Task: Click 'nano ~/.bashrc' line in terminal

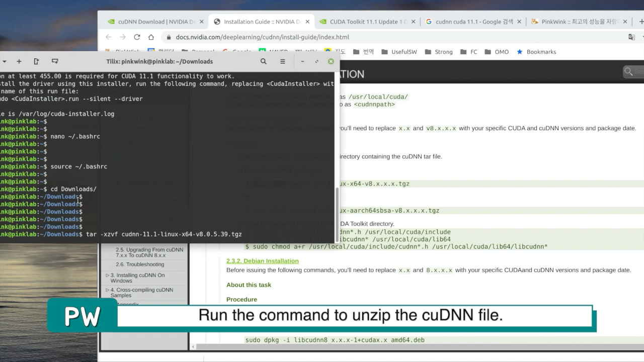Action: click(75, 136)
